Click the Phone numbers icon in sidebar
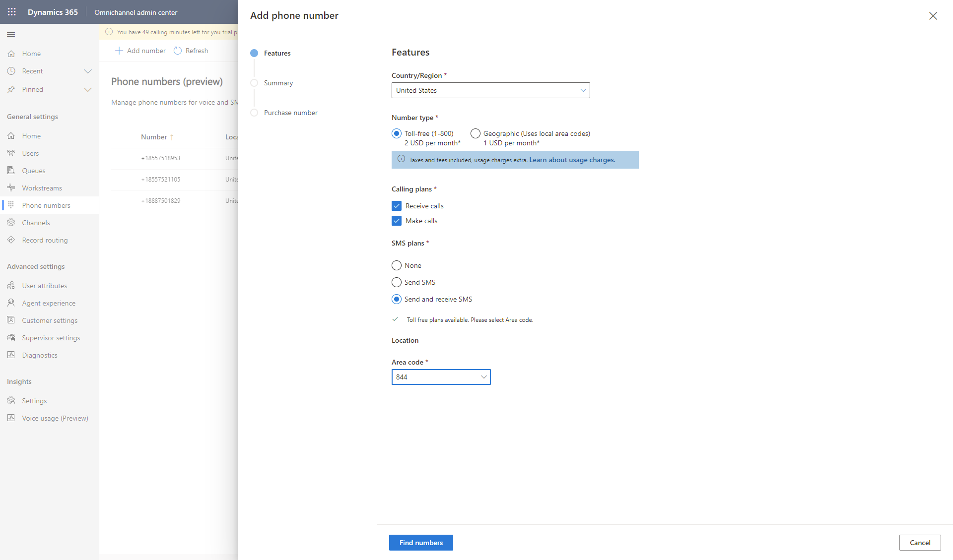 pyautogui.click(x=10, y=205)
